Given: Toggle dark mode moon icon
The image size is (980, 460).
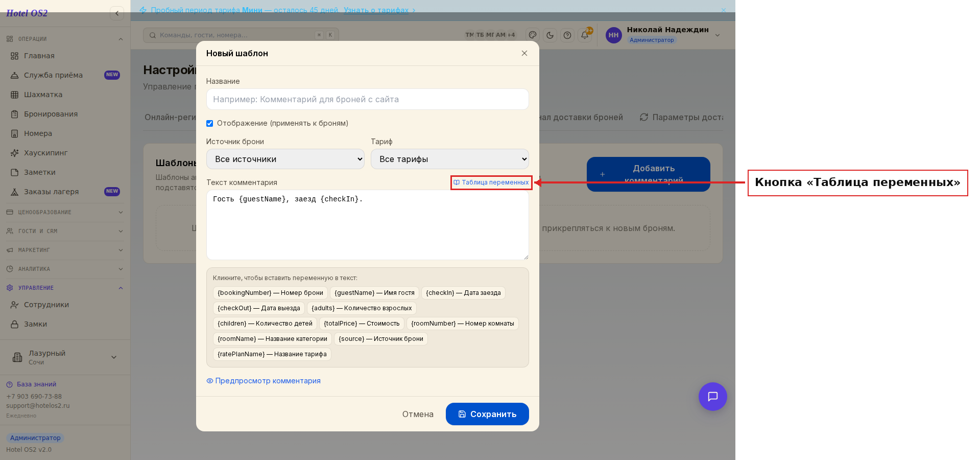Looking at the screenshot, I should pos(550,35).
